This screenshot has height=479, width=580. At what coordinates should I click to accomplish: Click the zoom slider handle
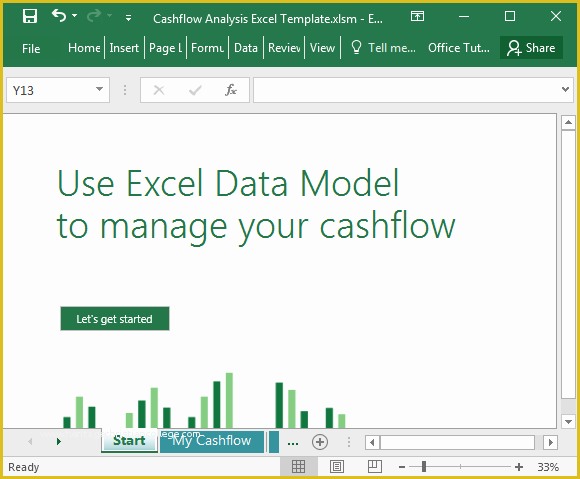pos(424,467)
